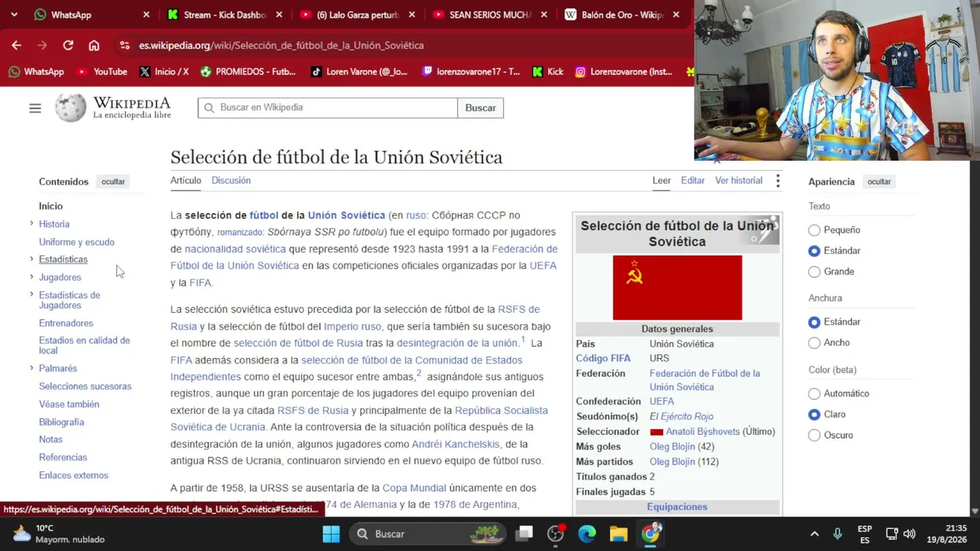980x551 pixels.
Task: Switch to the Lalo Garza YouTube tab
Action: click(x=357, y=15)
